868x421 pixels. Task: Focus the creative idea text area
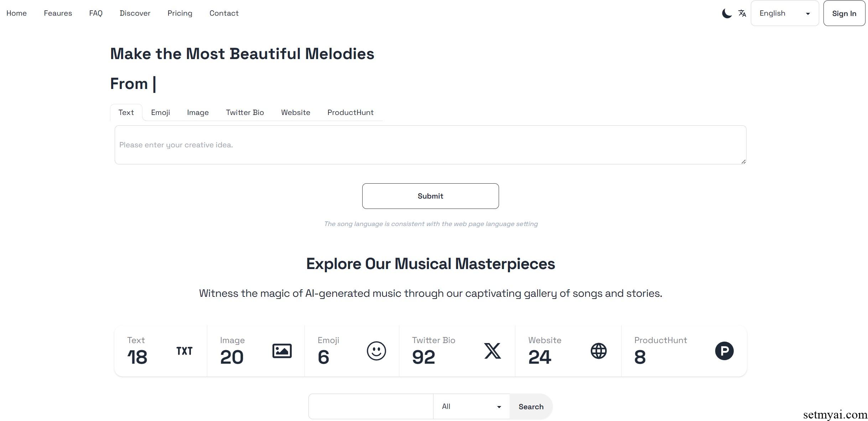[x=430, y=145]
